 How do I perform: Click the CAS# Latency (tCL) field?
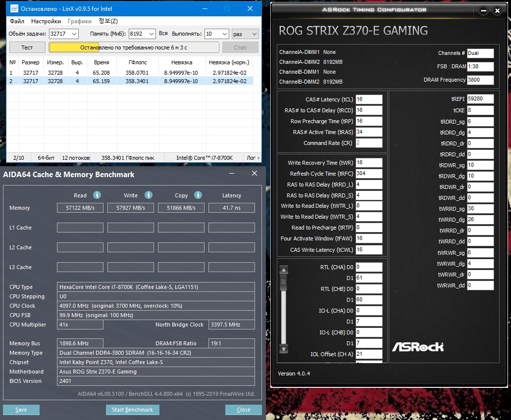click(x=369, y=99)
